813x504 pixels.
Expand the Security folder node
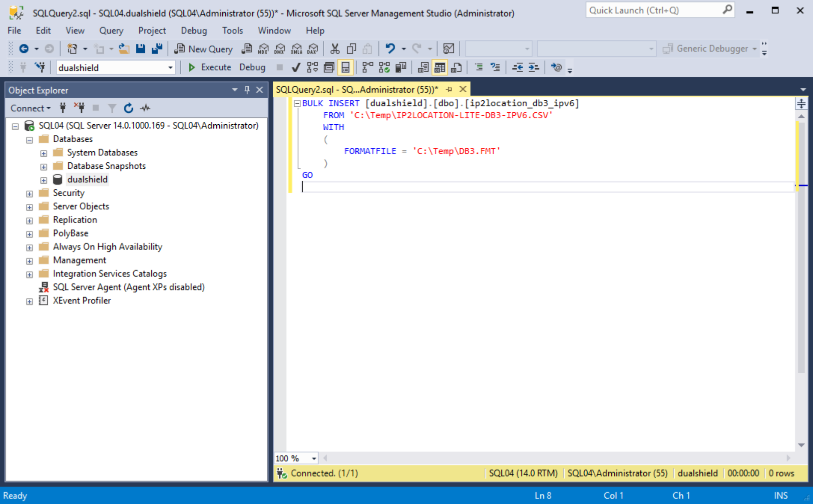click(29, 193)
